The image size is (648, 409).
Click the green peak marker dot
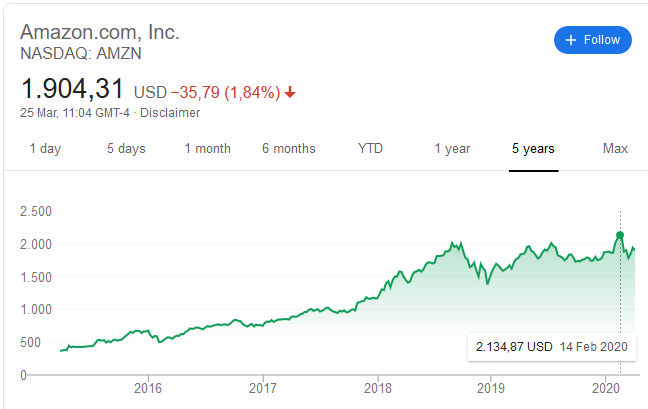(620, 236)
